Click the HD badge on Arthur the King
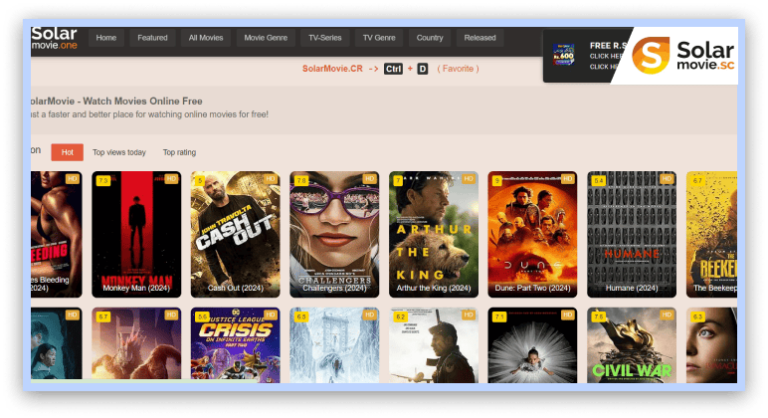The height and width of the screenshot is (418, 768). [468, 179]
